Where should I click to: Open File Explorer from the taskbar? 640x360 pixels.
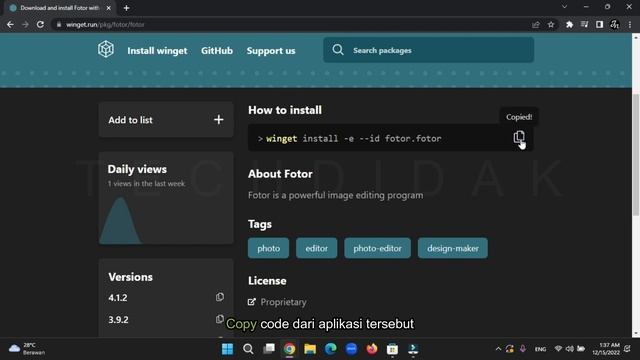[x=310, y=349]
